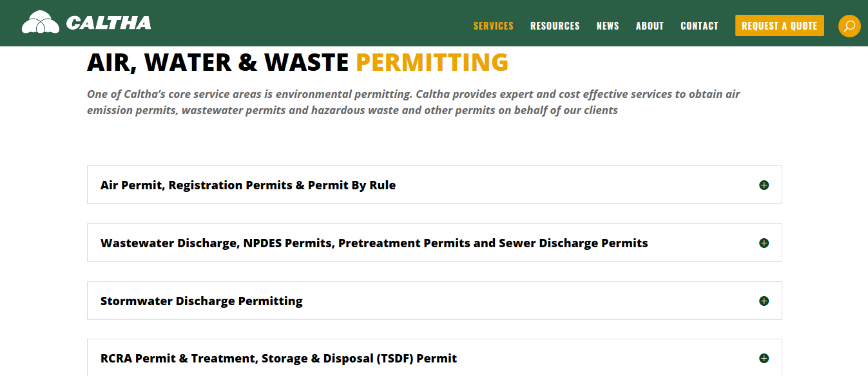This screenshot has width=868, height=376.
Task: Click the "AIR, WATER & WASTE" heading text
Action: [x=218, y=62]
